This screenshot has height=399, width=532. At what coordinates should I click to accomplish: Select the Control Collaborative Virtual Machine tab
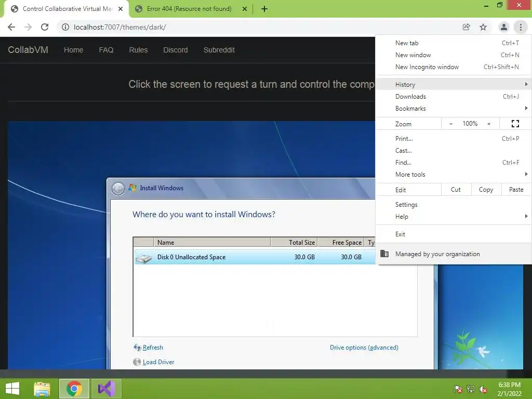(x=67, y=9)
